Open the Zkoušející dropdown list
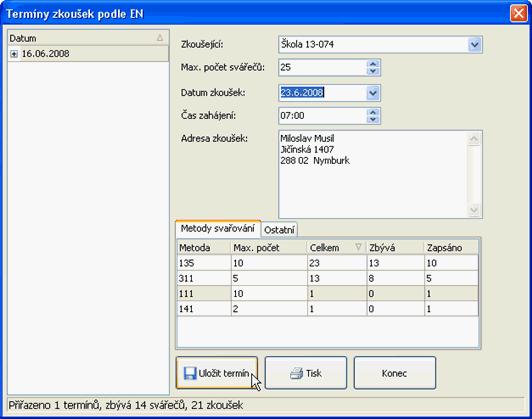The image size is (532, 419). pyautogui.click(x=475, y=44)
